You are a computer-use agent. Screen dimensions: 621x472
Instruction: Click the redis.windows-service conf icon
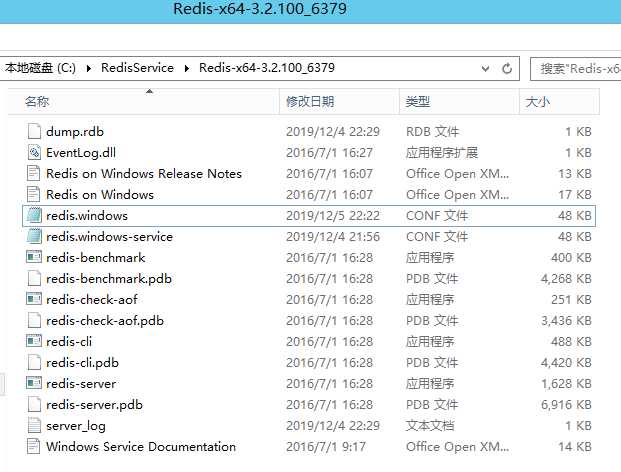(x=34, y=236)
